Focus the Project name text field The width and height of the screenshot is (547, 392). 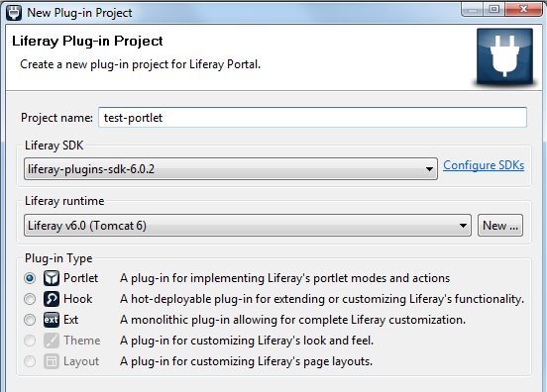312,118
